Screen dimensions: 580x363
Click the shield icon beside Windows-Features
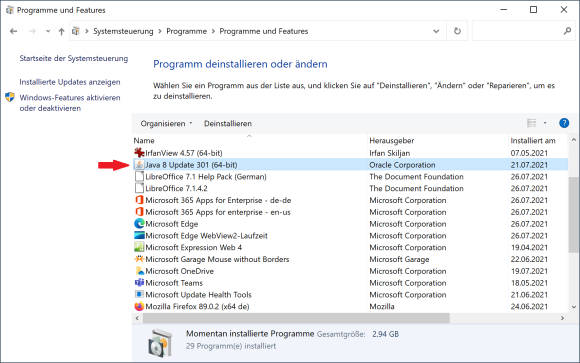(x=10, y=97)
